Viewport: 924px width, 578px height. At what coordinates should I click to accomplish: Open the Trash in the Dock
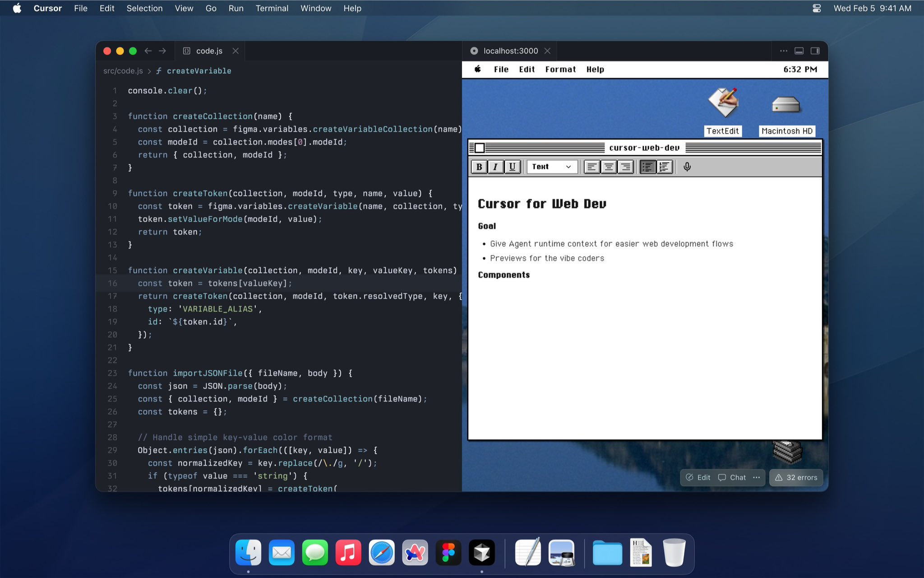click(674, 552)
